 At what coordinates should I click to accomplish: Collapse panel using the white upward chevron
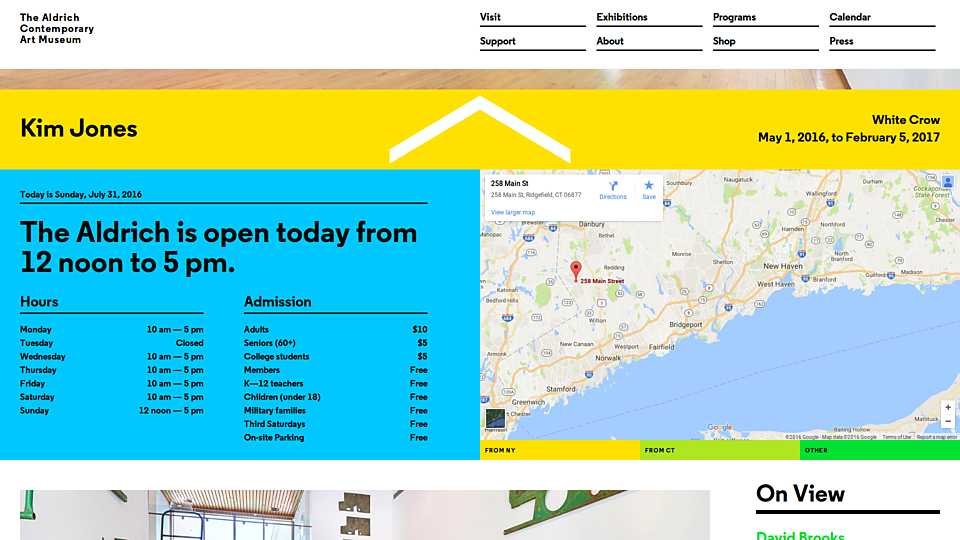click(x=480, y=128)
